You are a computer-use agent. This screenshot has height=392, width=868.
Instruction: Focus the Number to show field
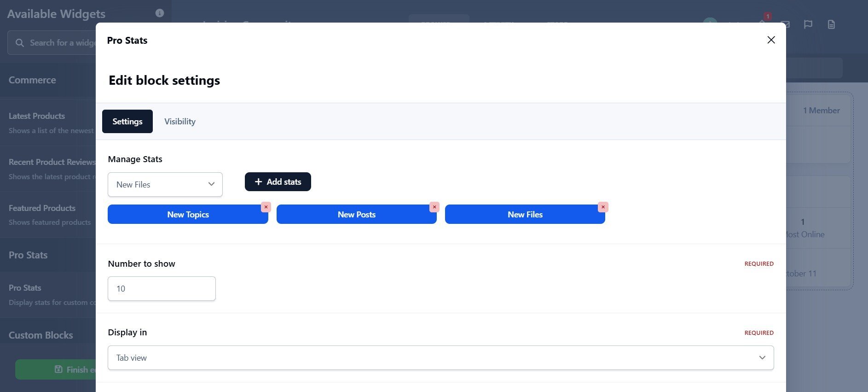pyautogui.click(x=162, y=289)
